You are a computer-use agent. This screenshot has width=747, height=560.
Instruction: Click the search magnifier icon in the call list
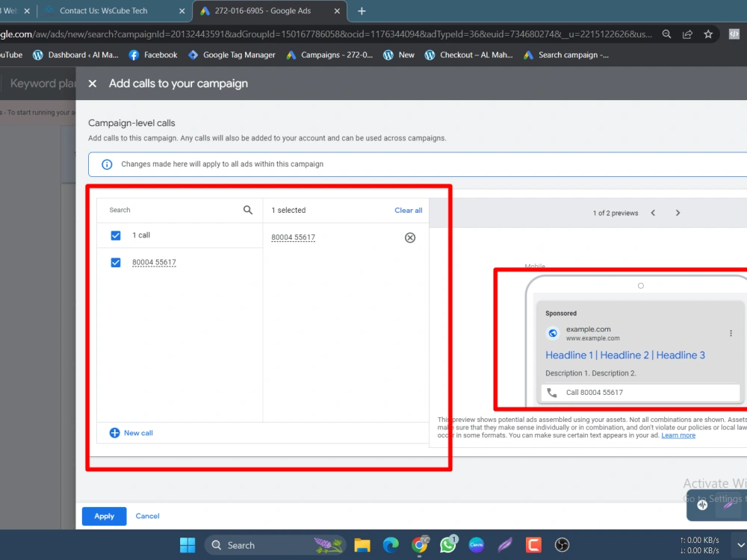click(x=247, y=210)
